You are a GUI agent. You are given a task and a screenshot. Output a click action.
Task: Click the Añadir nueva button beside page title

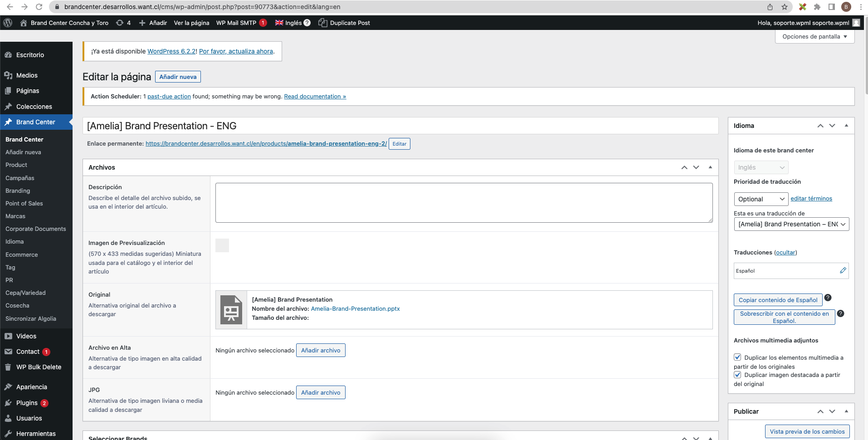pos(178,77)
